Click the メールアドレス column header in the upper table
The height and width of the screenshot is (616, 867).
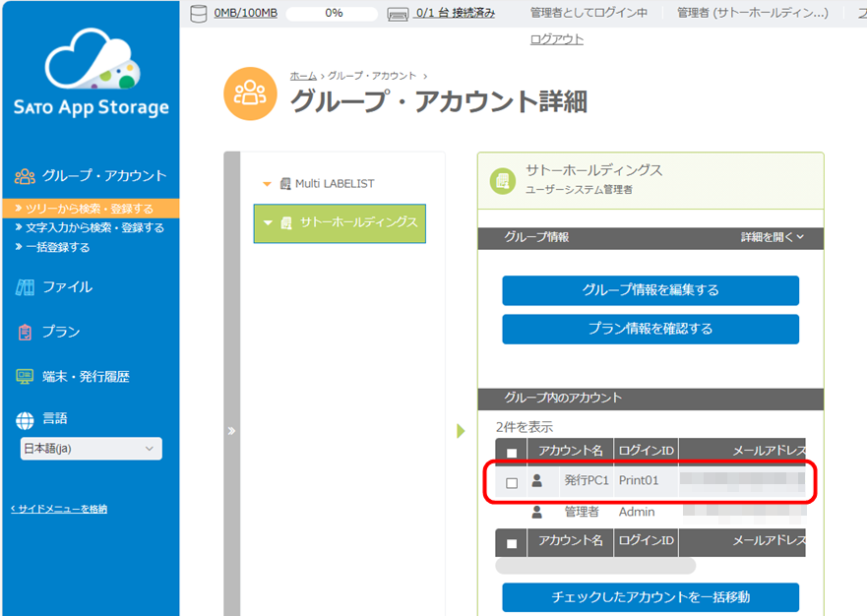coord(742,451)
